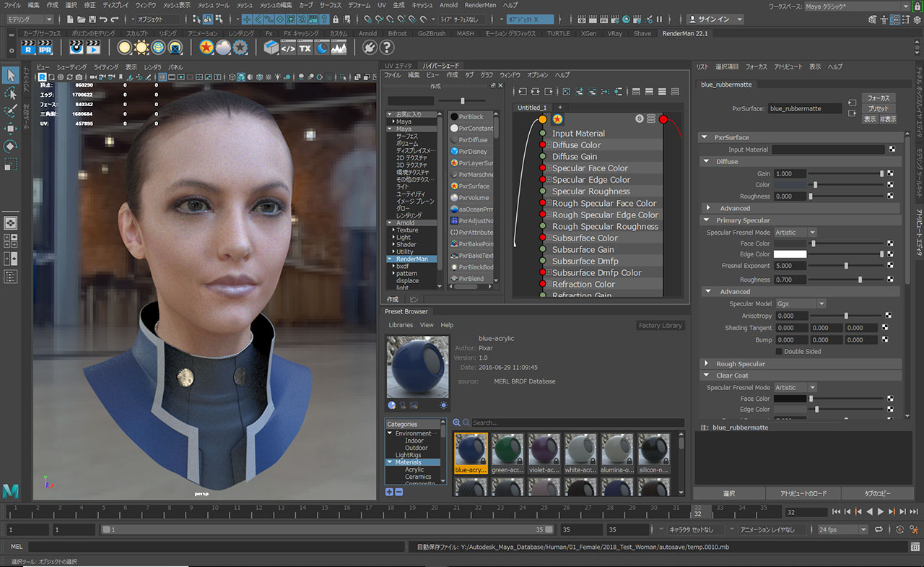Collapse the Clear Coat section
Viewport: 924px width, 567px height.
tap(706, 376)
